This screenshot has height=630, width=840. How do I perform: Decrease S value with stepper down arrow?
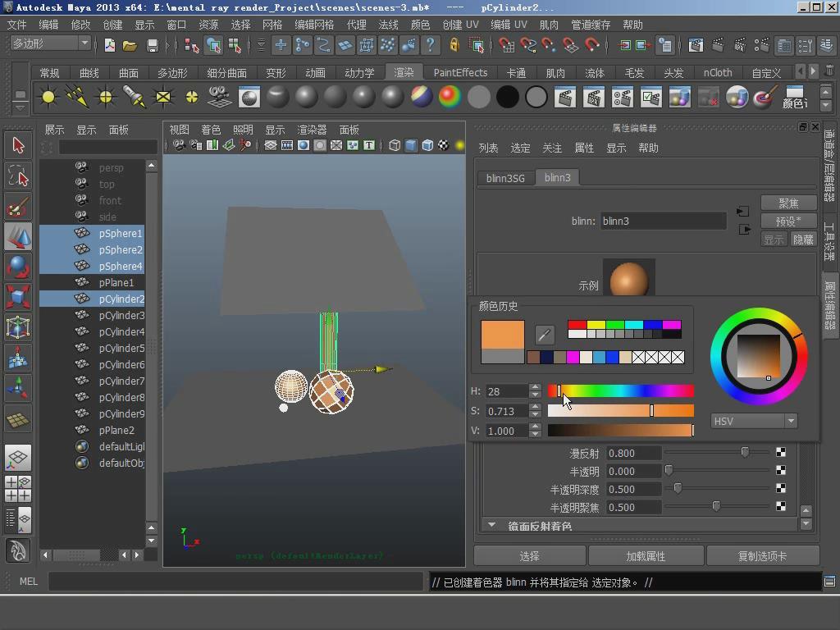point(535,414)
